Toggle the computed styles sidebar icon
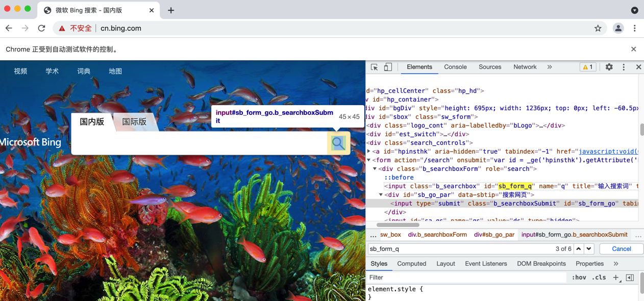This screenshot has width=644, height=301. [630, 278]
